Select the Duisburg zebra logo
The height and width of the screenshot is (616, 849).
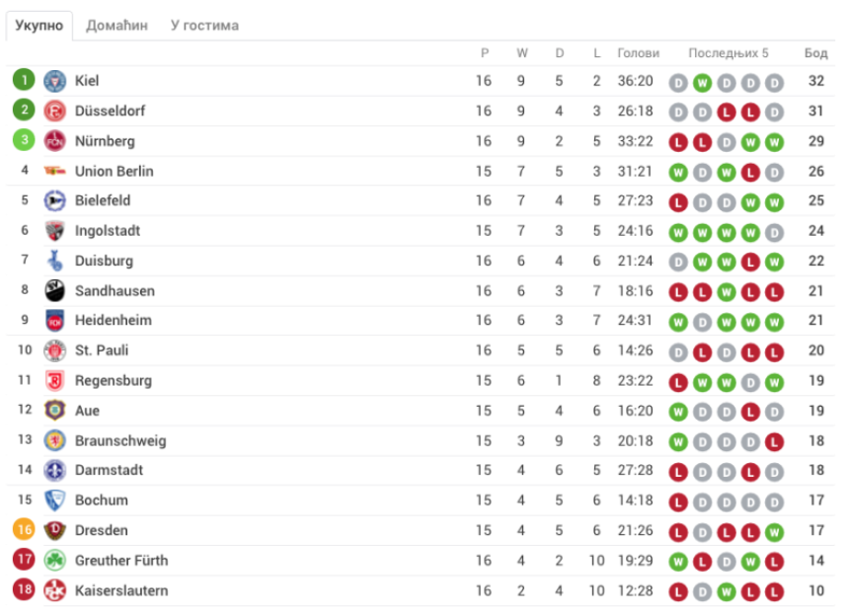tap(54, 261)
